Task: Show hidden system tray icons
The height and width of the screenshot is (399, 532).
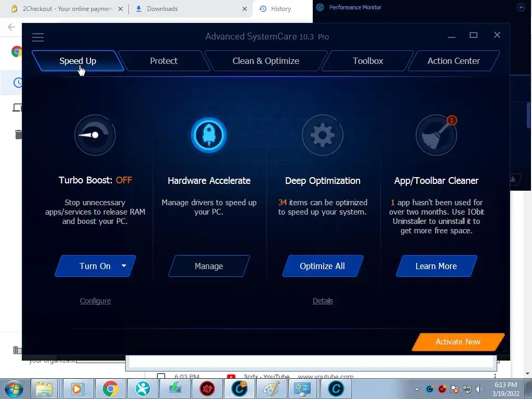Action: click(x=417, y=389)
